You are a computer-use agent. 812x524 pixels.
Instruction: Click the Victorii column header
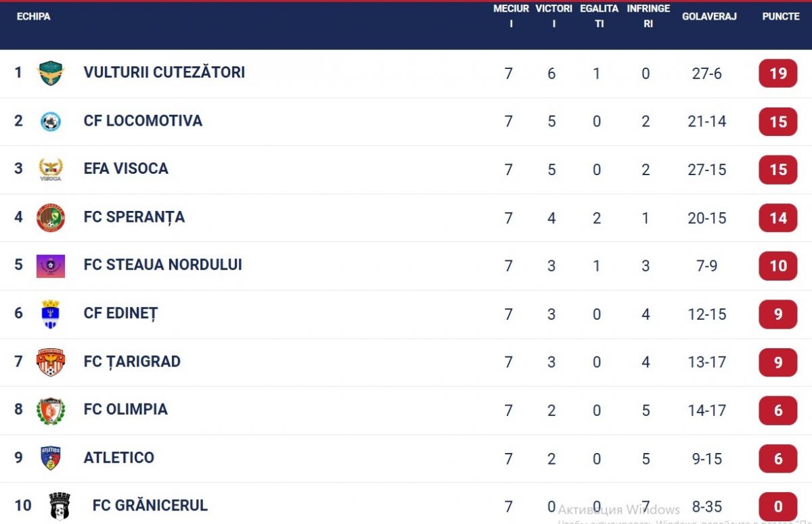click(x=554, y=16)
